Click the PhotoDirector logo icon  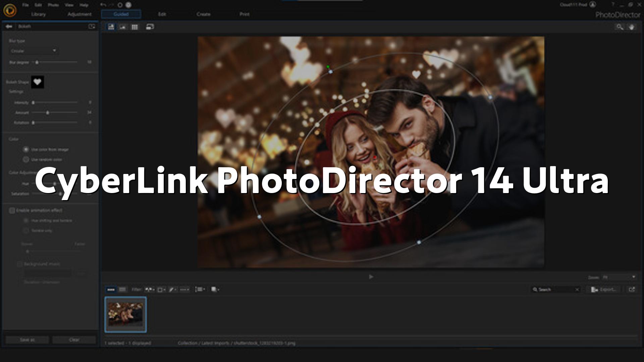(10, 11)
